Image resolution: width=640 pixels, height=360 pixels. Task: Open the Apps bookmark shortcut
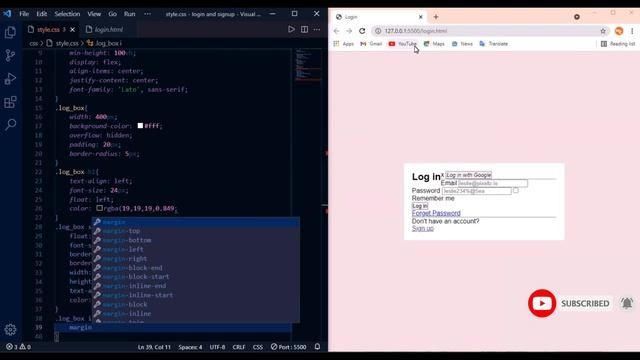344,44
